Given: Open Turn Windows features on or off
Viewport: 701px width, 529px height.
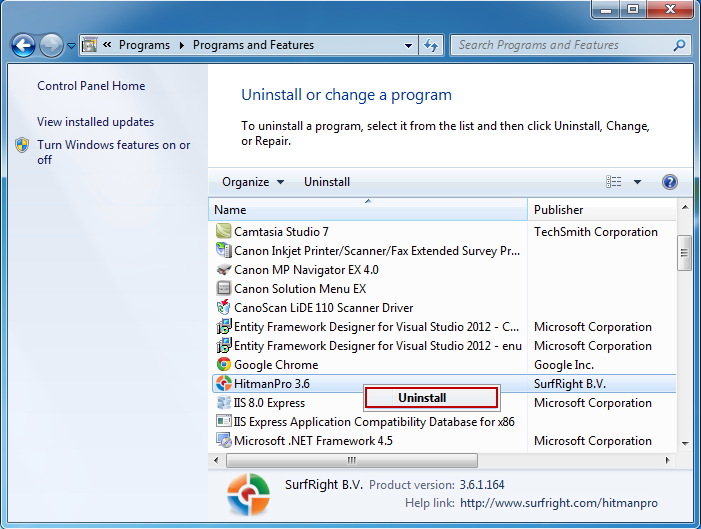Looking at the screenshot, I should coord(114,152).
